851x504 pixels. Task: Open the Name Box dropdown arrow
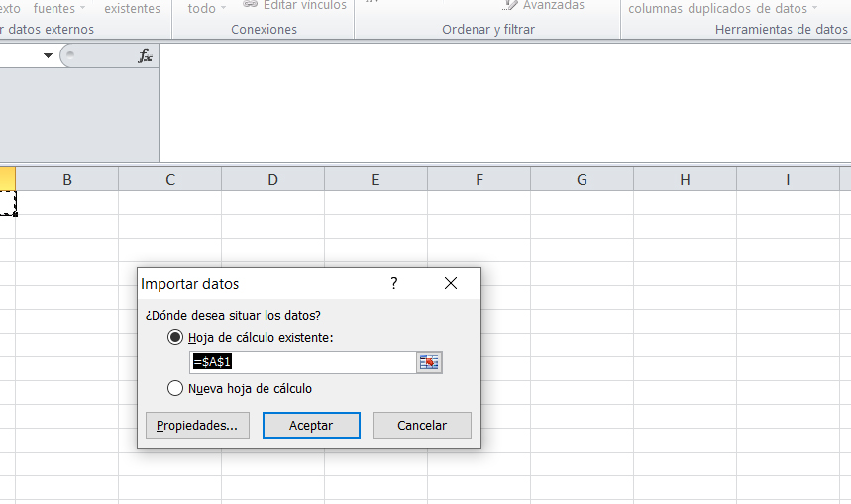[48, 56]
